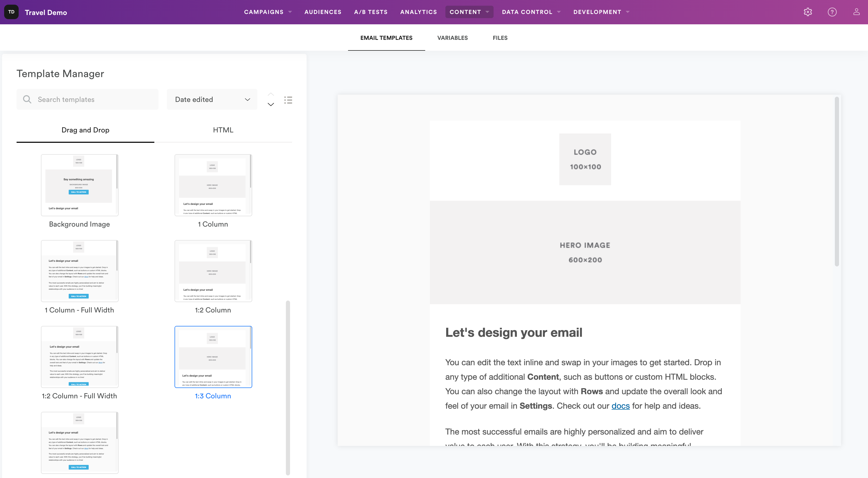Click the search magnifier icon

point(27,99)
